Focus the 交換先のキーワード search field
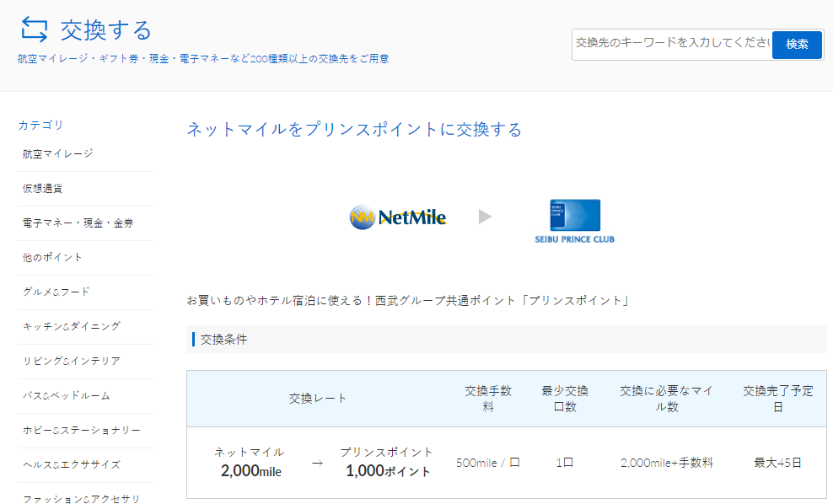The width and height of the screenshot is (833, 504). pyautogui.click(x=672, y=44)
